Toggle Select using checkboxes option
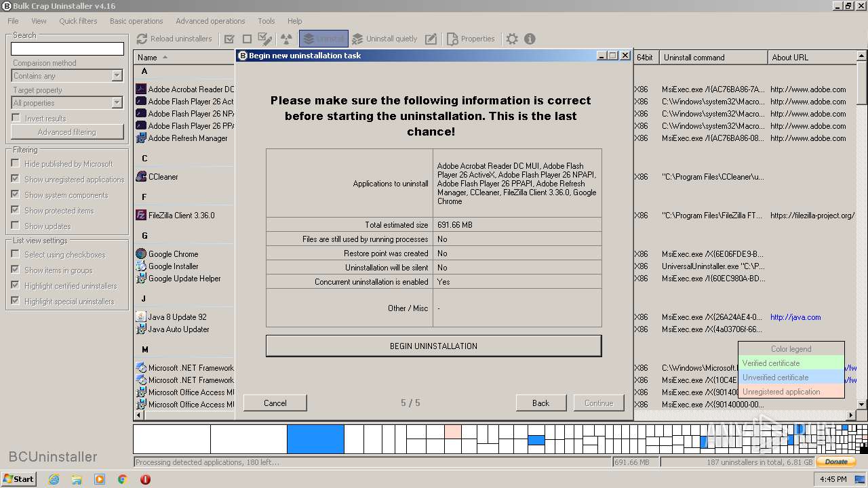 [x=16, y=254]
